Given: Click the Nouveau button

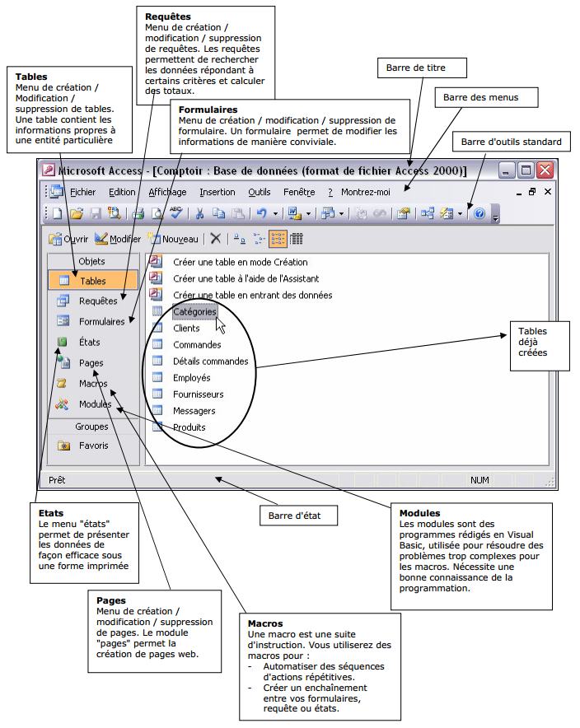Looking at the screenshot, I should (173, 239).
